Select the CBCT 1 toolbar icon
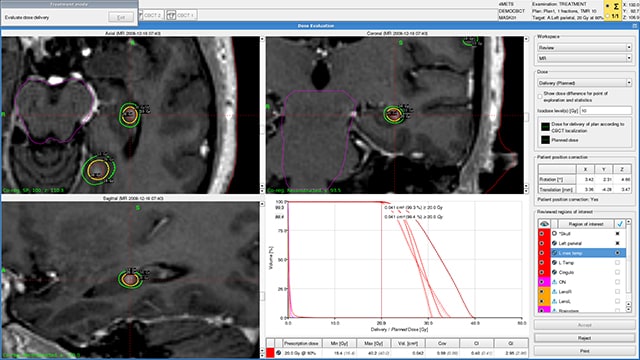 [171, 15]
